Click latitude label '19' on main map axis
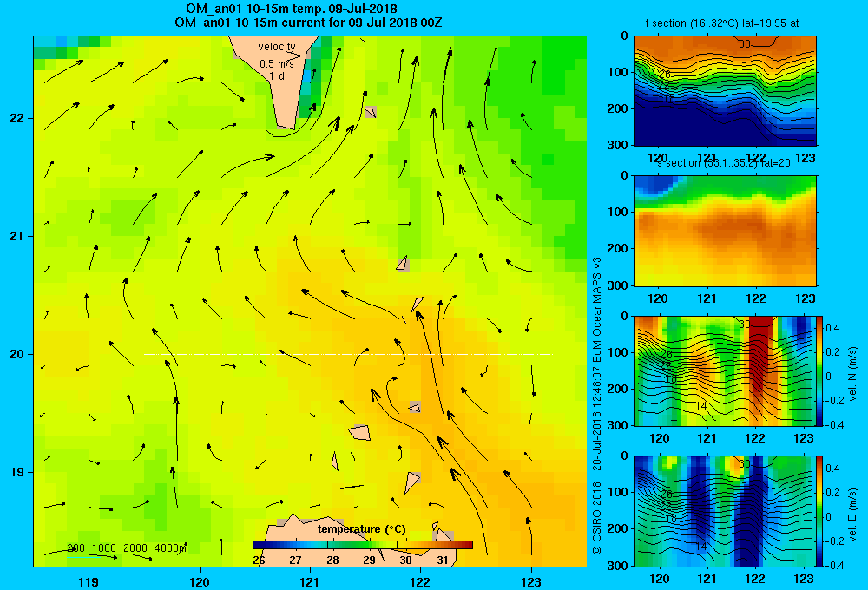 (16, 472)
